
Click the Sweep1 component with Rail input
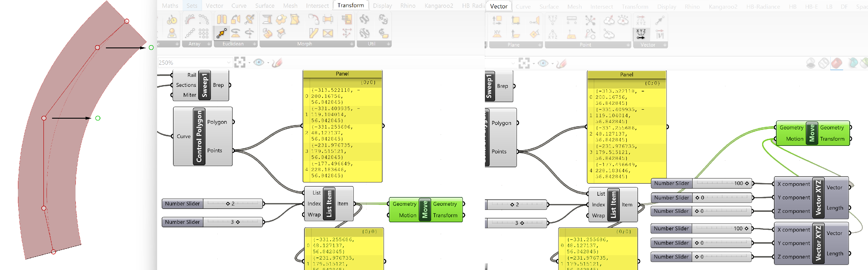pos(205,85)
